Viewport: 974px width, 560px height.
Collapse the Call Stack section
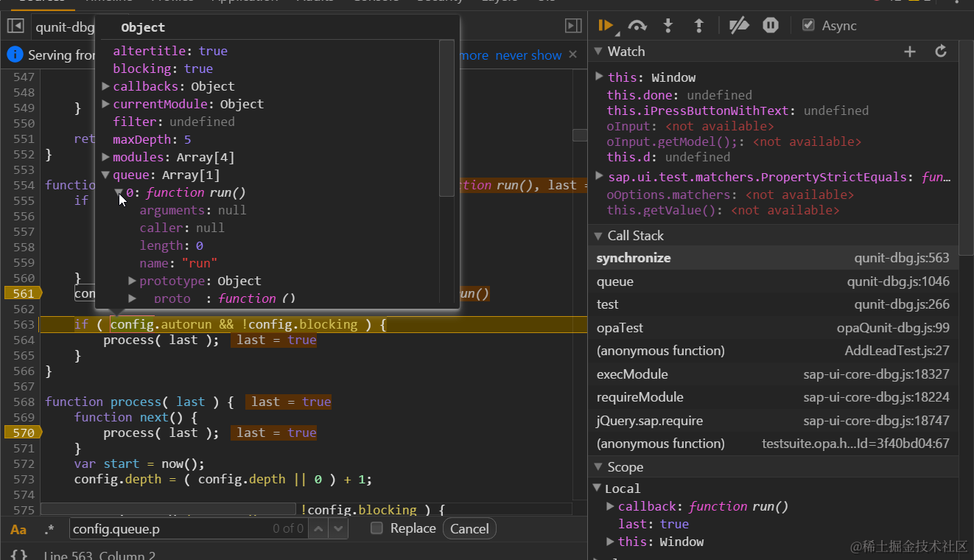tap(598, 236)
